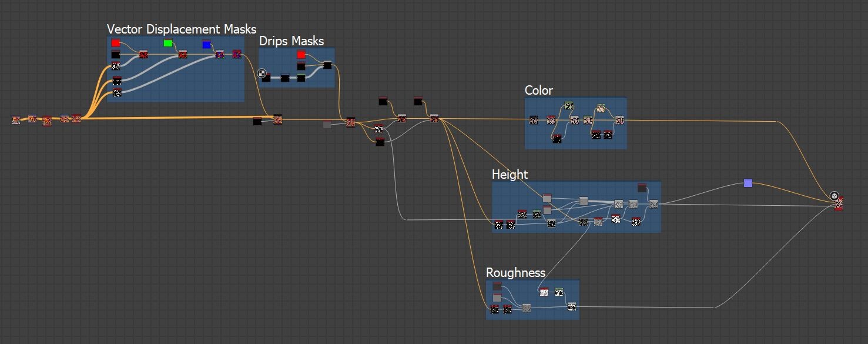868x344 pixels.
Task: Select the gradient map node in the Color frame
Action: coord(601,108)
